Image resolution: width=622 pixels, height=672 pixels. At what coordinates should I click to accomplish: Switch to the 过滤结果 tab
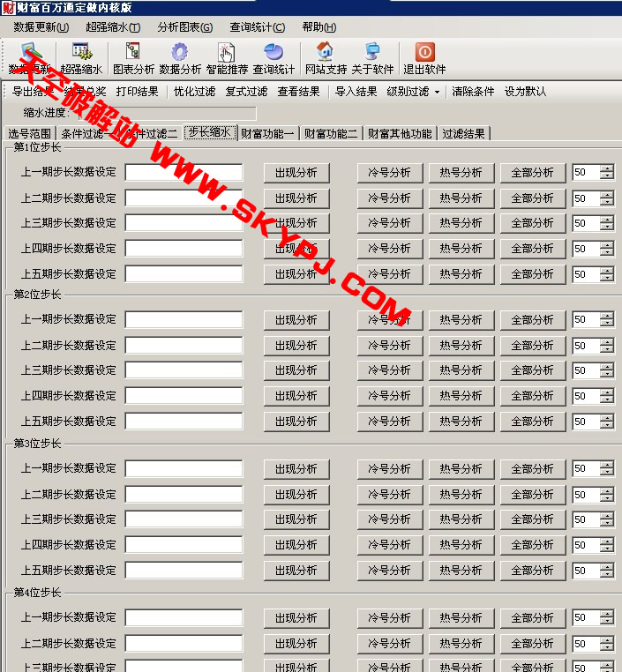pyautogui.click(x=463, y=134)
